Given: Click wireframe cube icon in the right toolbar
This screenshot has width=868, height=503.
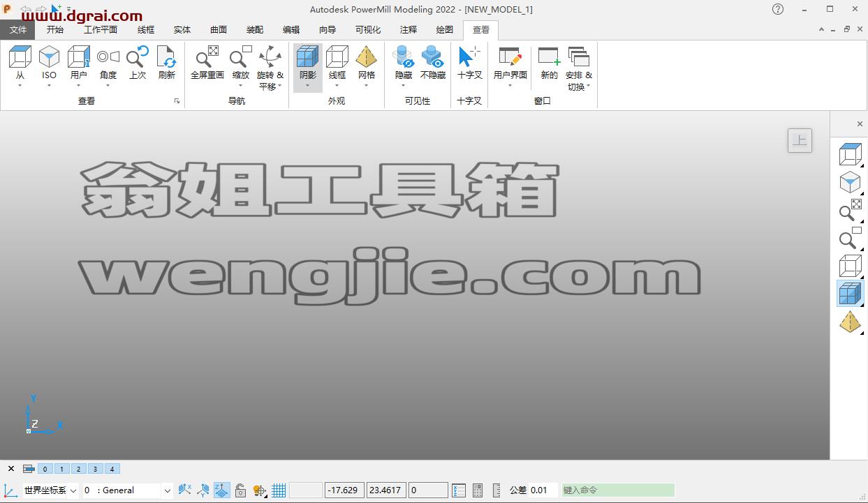Looking at the screenshot, I should tap(850, 266).
